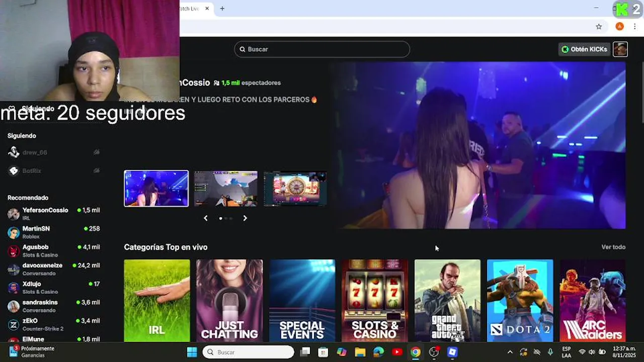Screen dimensions: 644x362
Task: Open the ARC Raiders category card
Action: click(x=593, y=301)
